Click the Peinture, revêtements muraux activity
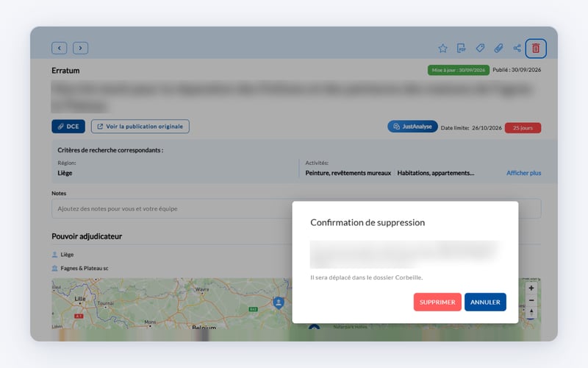The image size is (588, 368). [348, 173]
